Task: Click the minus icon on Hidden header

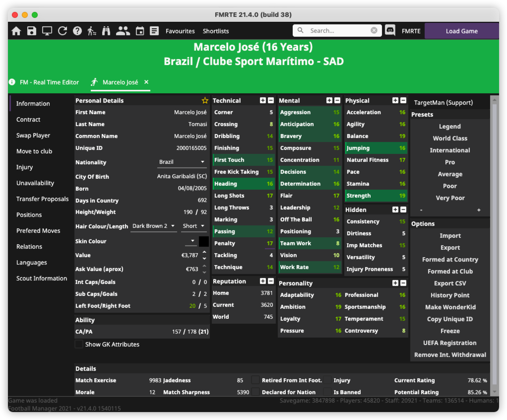Action: pyautogui.click(x=403, y=210)
